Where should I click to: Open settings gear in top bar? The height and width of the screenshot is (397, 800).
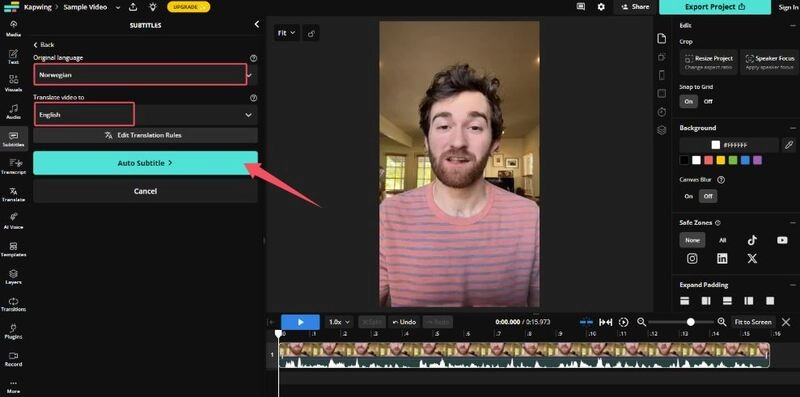tap(601, 7)
